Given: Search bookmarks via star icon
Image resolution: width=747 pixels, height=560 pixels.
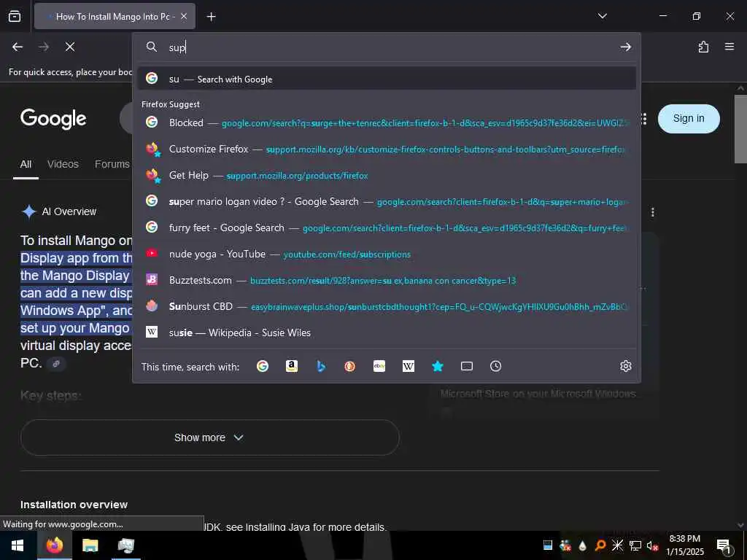Looking at the screenshot, I should coord(438,366).
